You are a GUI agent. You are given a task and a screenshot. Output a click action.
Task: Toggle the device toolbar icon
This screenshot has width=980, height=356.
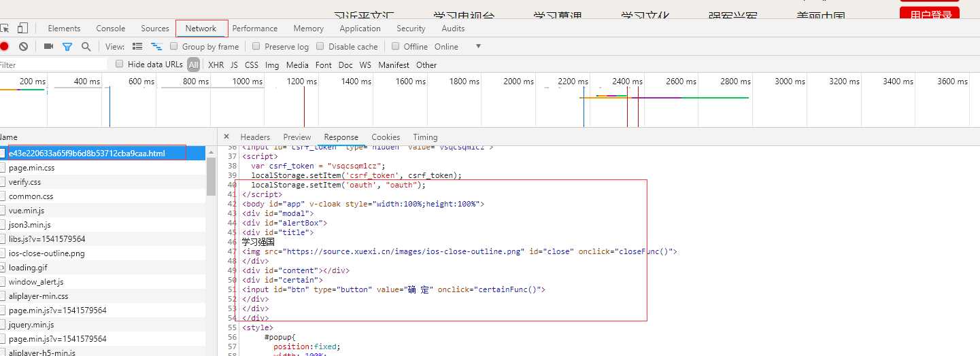tap(22, 29)
